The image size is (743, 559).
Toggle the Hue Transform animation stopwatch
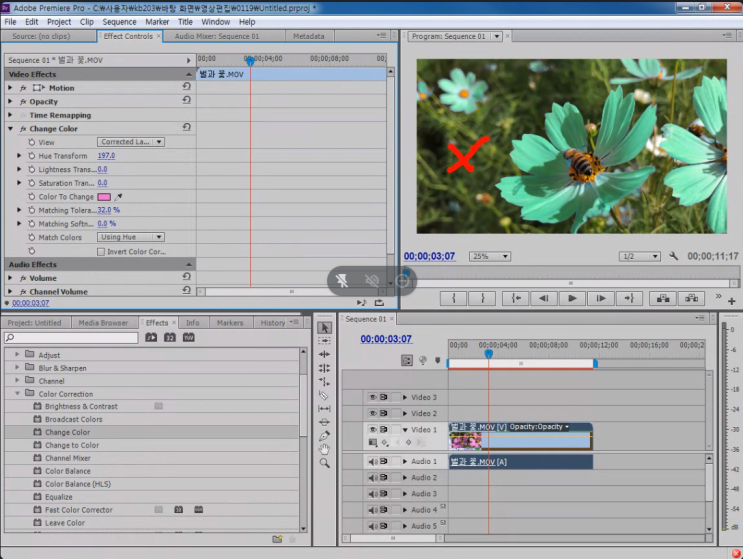32,156
